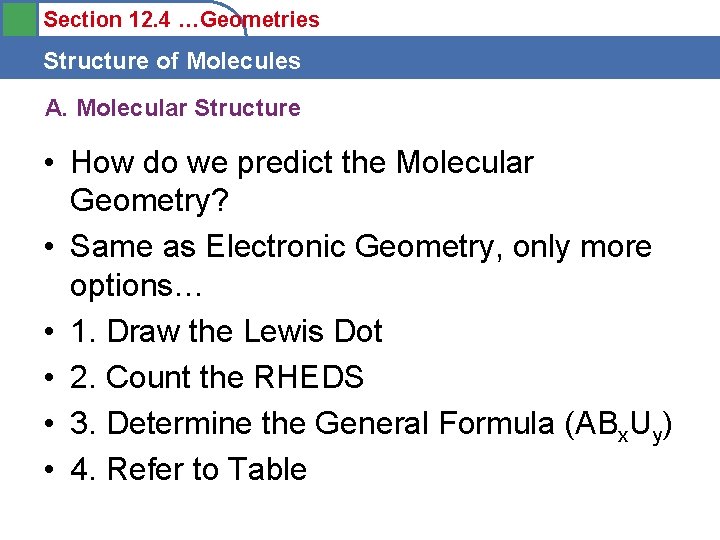The width and height of the screenshot is (720, 540).
Task: Click the bullet beside "2. Count the RHEDS"
Action: click(50, 378)
